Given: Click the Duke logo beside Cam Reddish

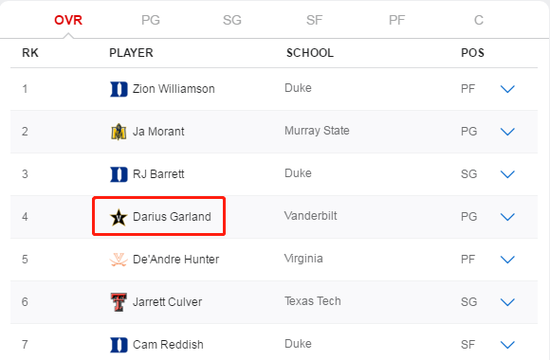Looking at the screenshot, I should (x=119, y=345).
